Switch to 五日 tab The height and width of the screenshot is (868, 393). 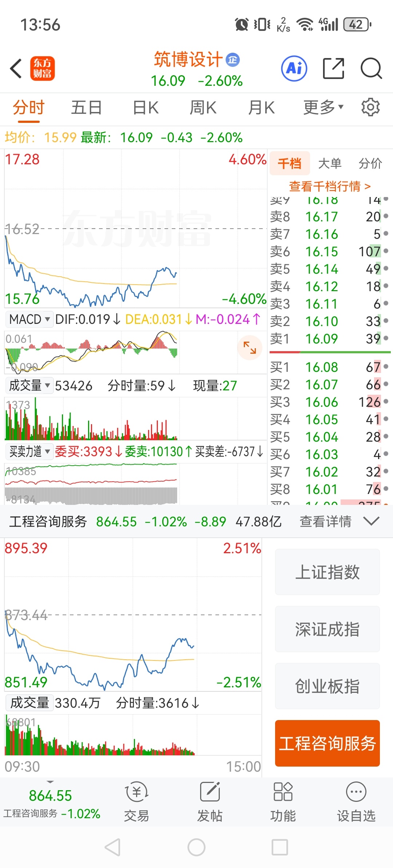tap(87, 108)
